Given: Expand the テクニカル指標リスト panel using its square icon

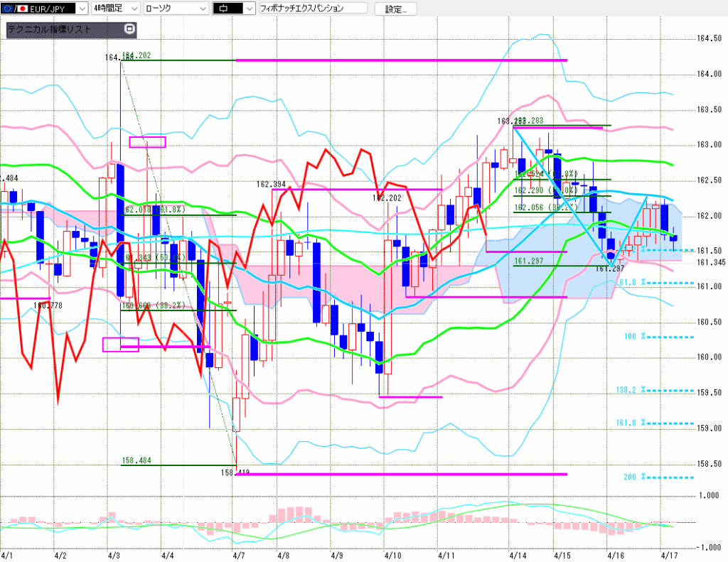Looking at the screenshot, I should click(x=129, y=29).
